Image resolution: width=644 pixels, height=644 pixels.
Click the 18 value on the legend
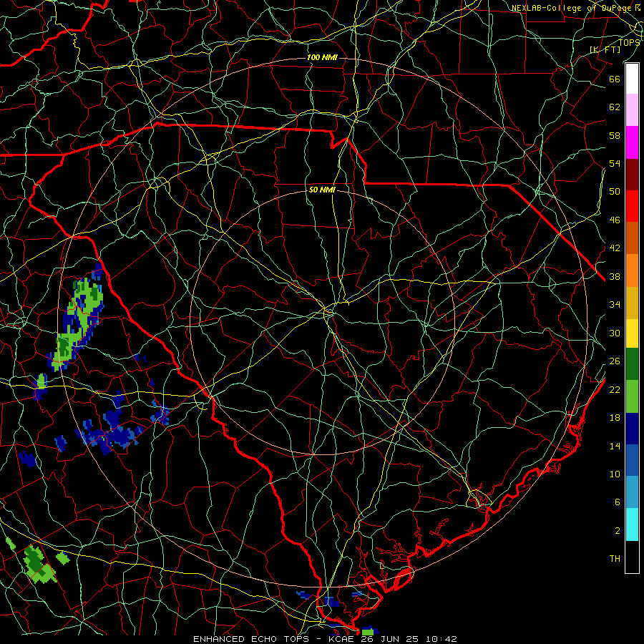coord(615,418)
